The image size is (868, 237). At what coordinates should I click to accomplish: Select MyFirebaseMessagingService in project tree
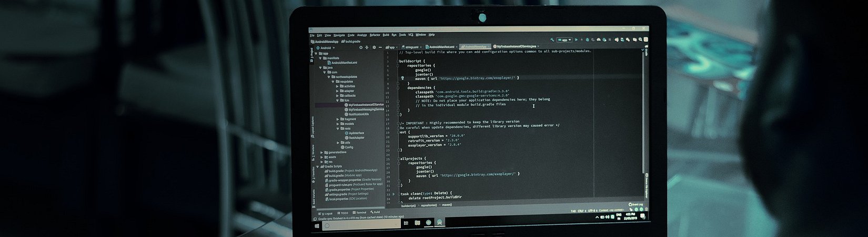(x=364, y=110)
